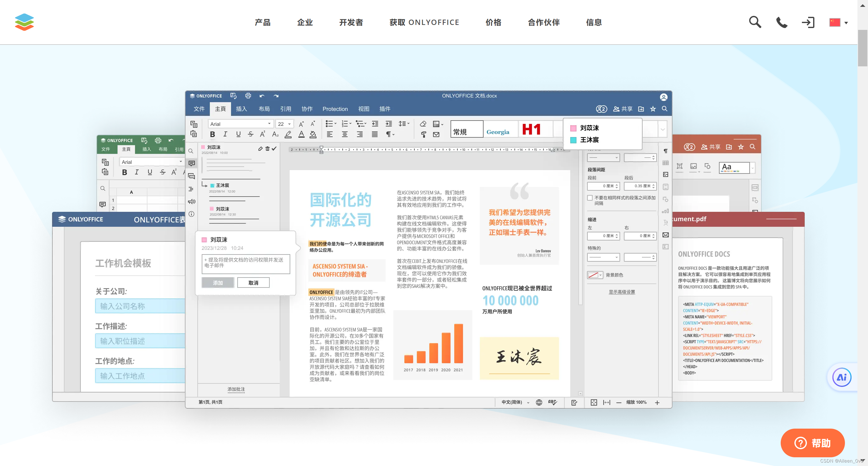Open the 获取 ONLYOFFICE navigation menu
The width and height of the screenshot is (868, 466).
(424, 22)
